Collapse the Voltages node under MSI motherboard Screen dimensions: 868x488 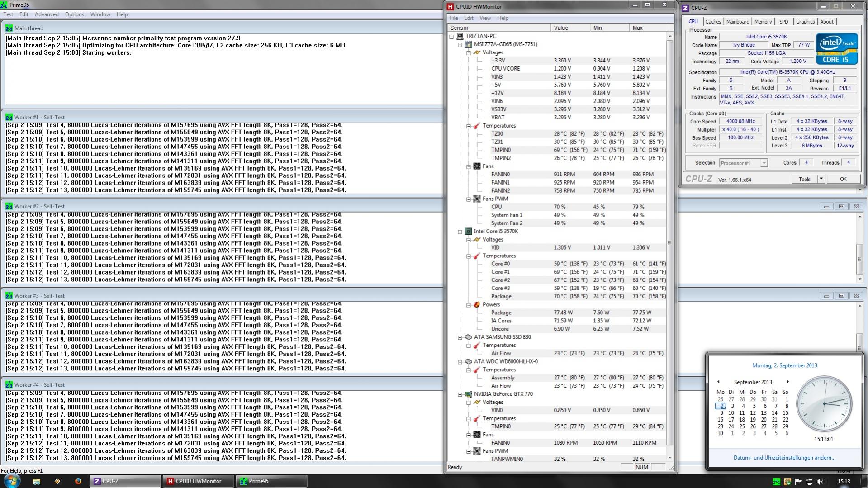469,52
